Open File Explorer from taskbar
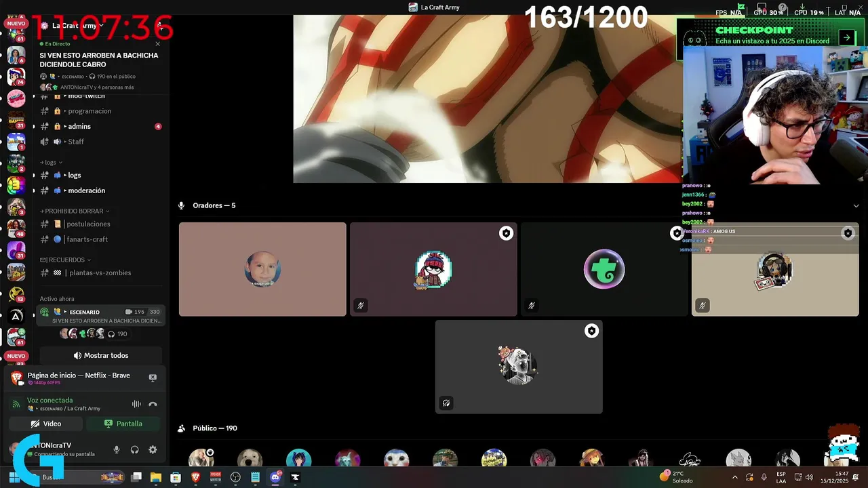This screenshot has height=488, width=868. (156, 477)
